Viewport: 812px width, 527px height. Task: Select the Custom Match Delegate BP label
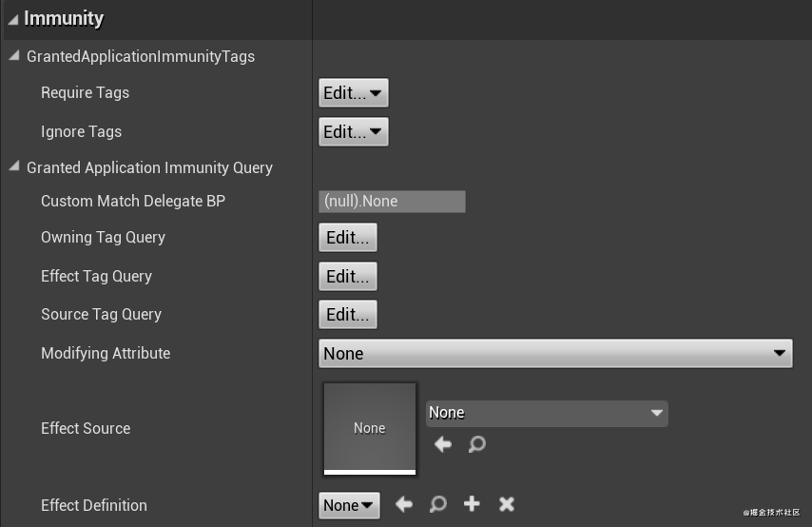click(133, 201)
